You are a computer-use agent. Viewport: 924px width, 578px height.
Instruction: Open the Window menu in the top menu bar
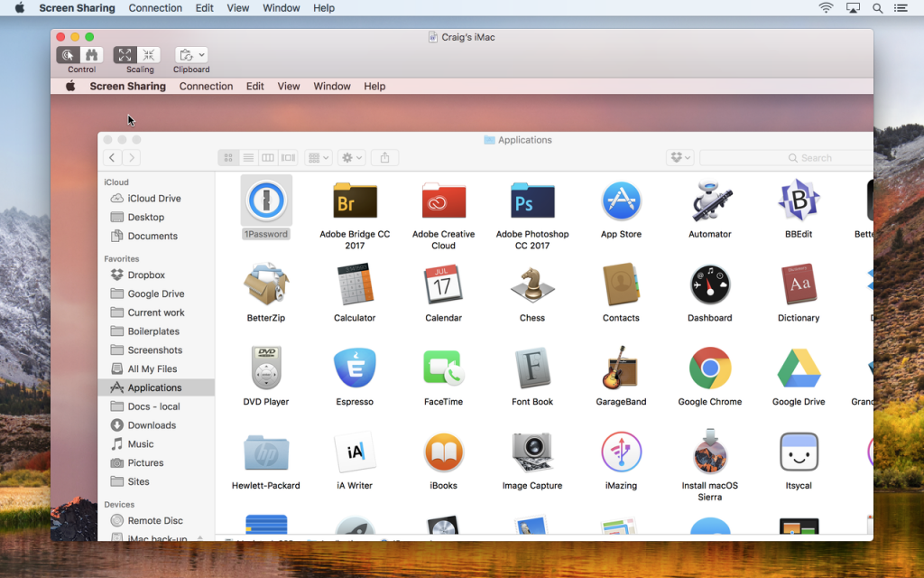coord(282,8)
